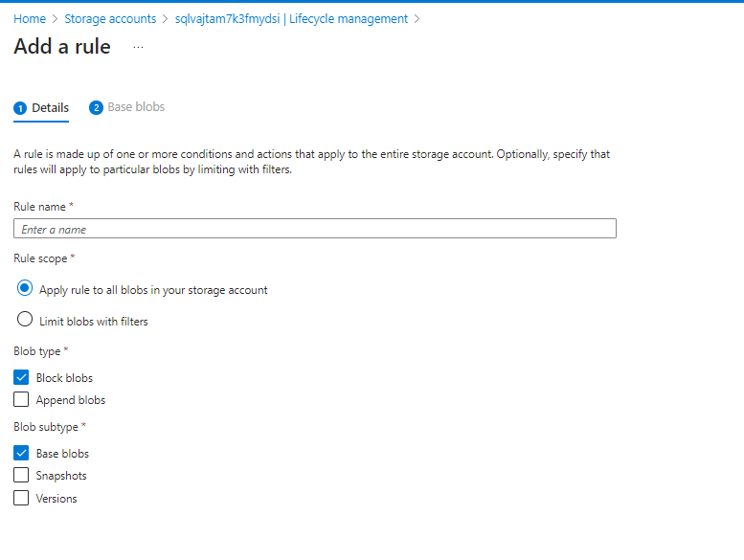Switch to the Base blobs tab
The height and width of the screenshot is (560, 744).
pyautogui.click(x=126, y=107)
